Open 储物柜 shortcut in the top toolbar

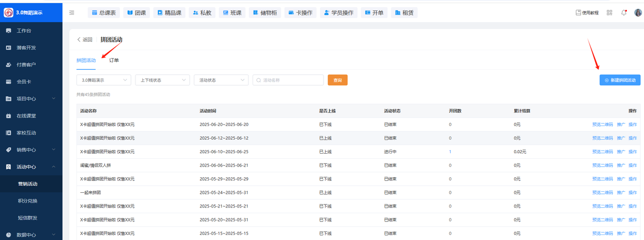coord(264,13)
